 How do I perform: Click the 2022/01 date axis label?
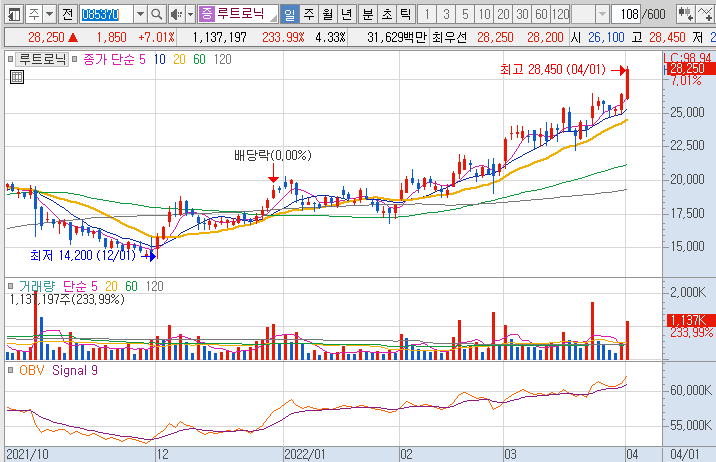click(x=305, y=455)
